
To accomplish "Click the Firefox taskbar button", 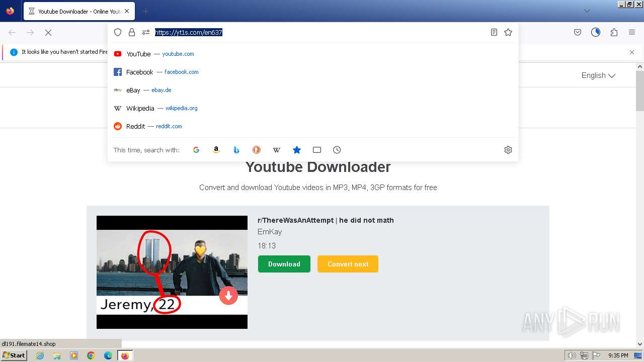I will coord(125,355).
